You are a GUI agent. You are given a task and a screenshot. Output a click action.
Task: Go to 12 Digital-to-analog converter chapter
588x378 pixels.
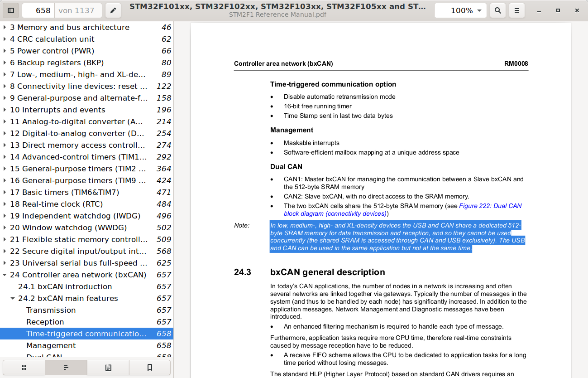click(x=86, y=133)
